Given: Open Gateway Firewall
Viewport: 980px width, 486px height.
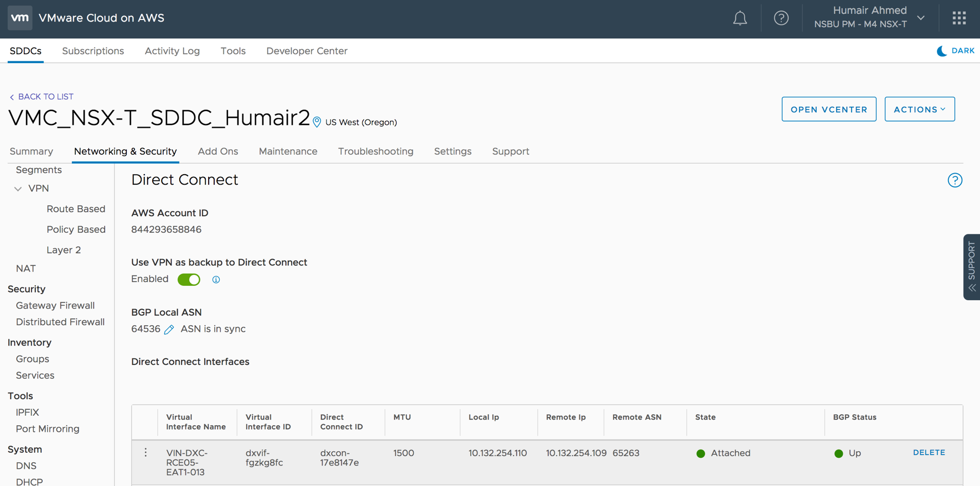Looking at the screenshot, I should [55, 306].
